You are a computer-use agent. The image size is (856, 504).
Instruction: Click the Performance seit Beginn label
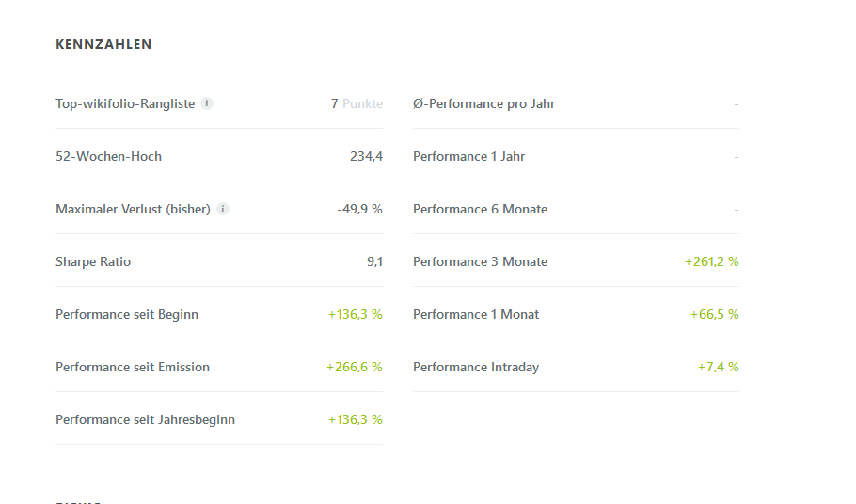click(127, 314)
